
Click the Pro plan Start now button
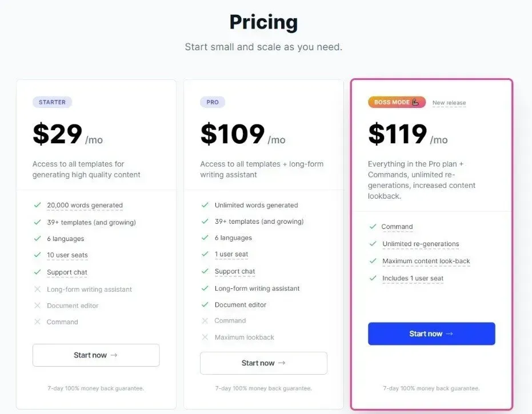coord(263,363)
